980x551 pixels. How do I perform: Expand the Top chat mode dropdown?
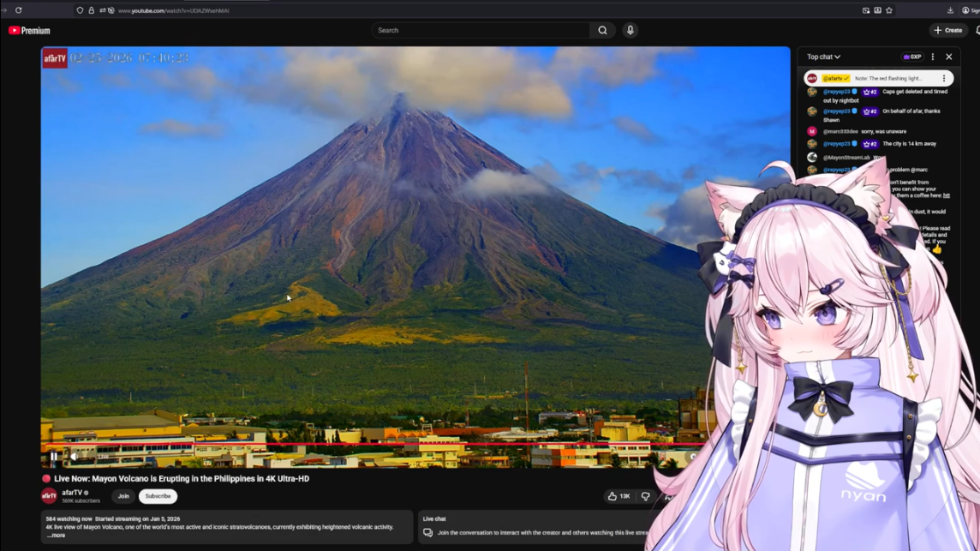[x=823, y=57]
